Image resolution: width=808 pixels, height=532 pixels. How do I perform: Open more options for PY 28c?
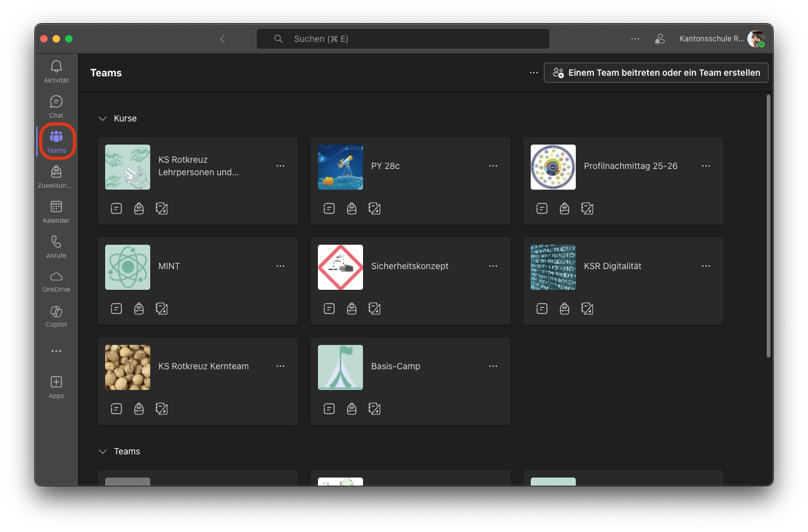tap(493, 166)
